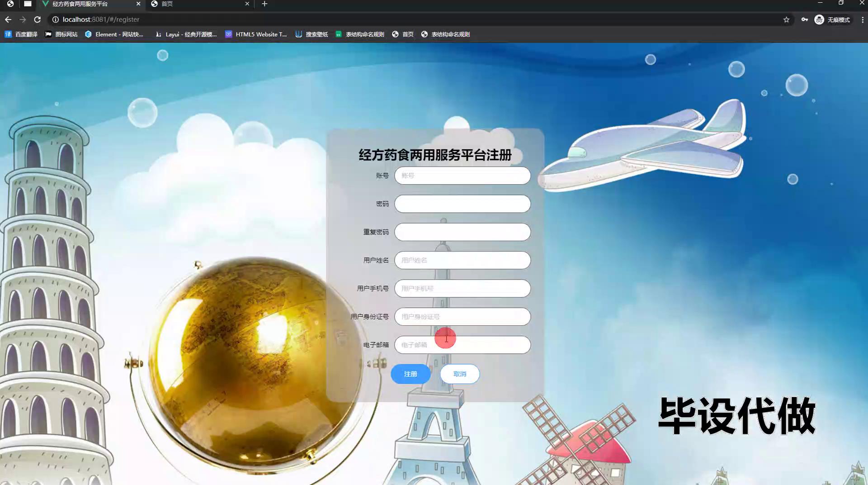Open a new tab with plus icon
This screenshot has height=485, width=868.
[264, 4]
